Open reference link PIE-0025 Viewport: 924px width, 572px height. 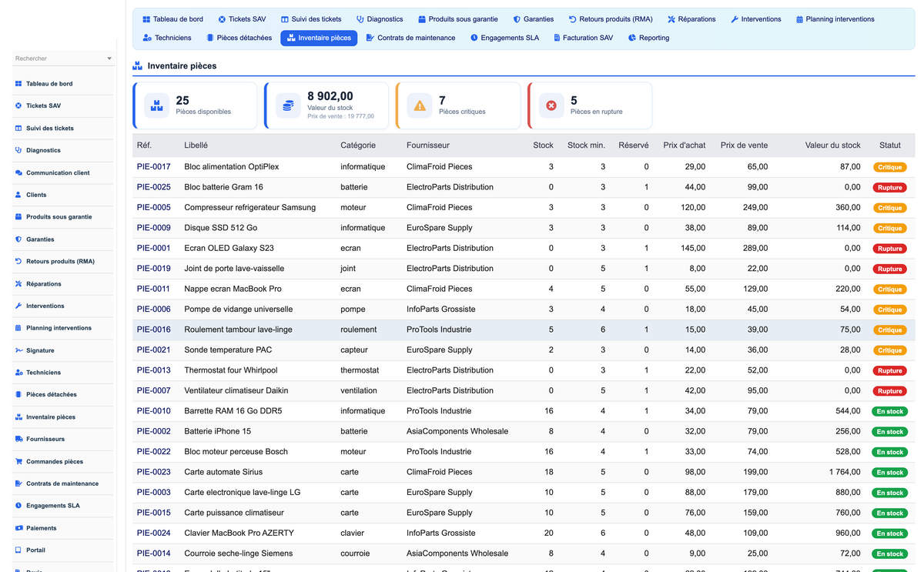pos(154,187)
